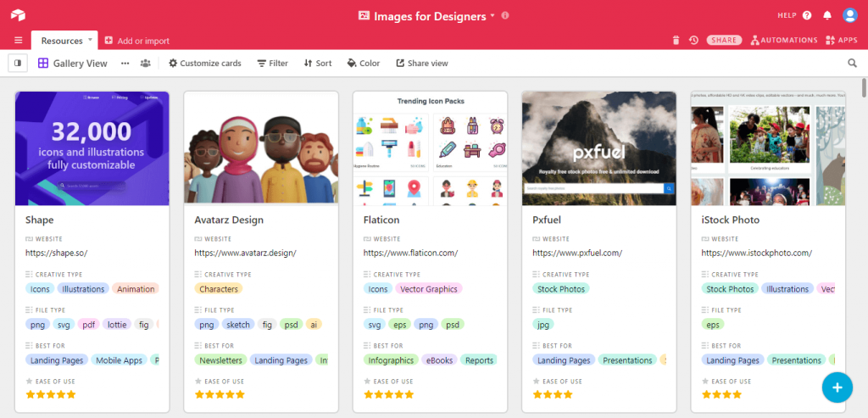This screenshot has width=868, height=418.
Task: Open the hamburger tables menu
Action: [19, 41]
